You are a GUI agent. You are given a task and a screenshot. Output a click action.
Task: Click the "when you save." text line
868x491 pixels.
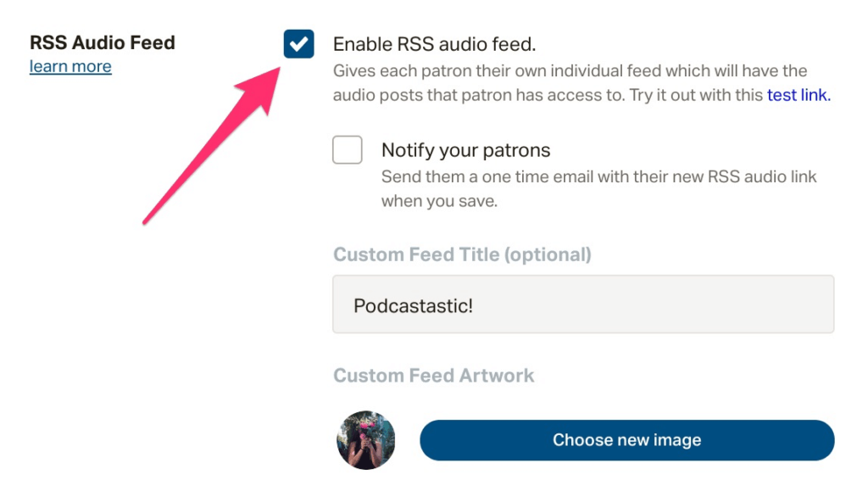pyautogui.click(x=438, y=202)
